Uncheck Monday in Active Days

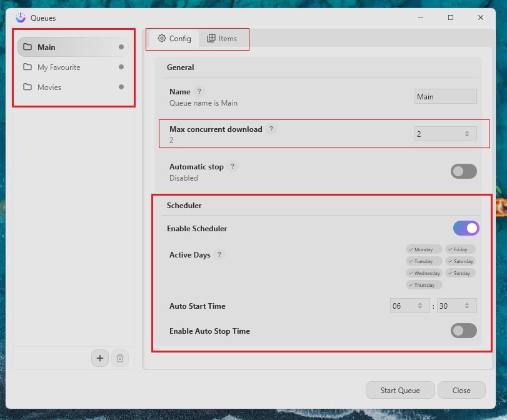click(424, 249)
